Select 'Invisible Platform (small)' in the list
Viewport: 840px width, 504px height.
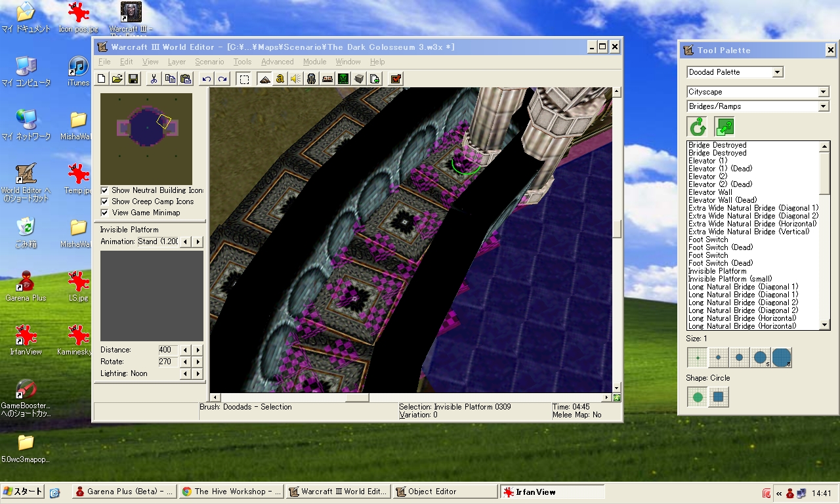tap(730, 279)
